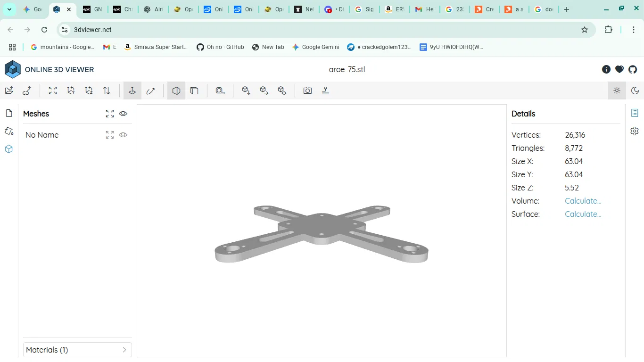Select the Meshes panel sidebar icon
This screenshot has width=644, height=362.
click(x=9, y=149)
